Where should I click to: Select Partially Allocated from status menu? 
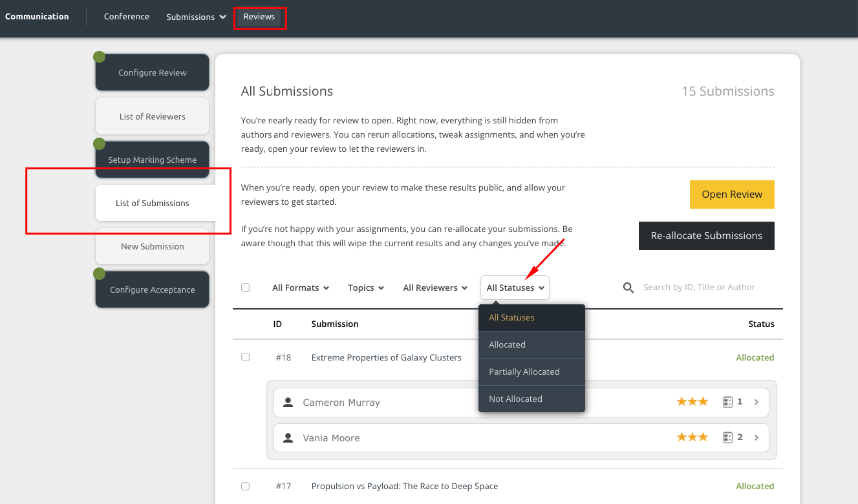pos(524,372)
